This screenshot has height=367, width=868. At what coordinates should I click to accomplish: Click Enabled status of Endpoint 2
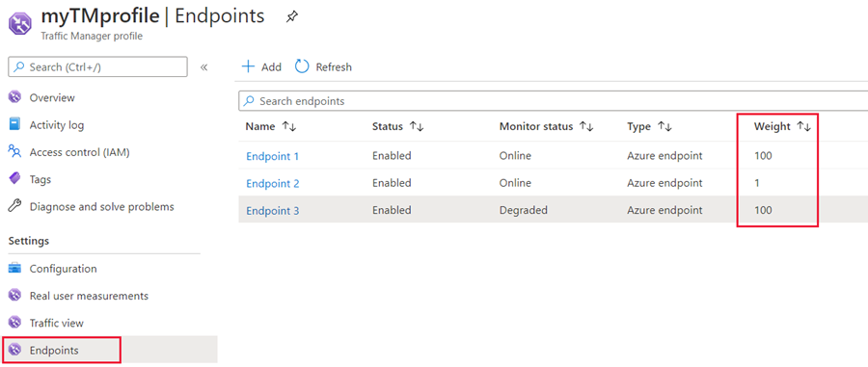[x=392, y=183]
